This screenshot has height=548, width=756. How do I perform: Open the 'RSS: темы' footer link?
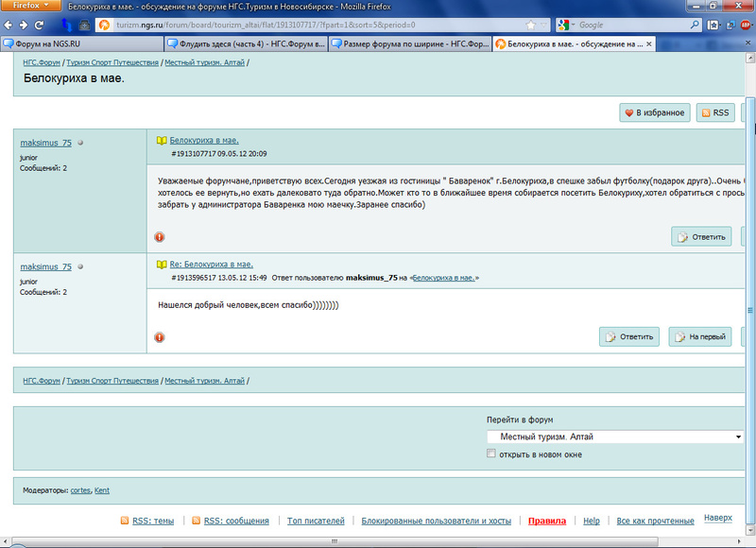(153, 521)
